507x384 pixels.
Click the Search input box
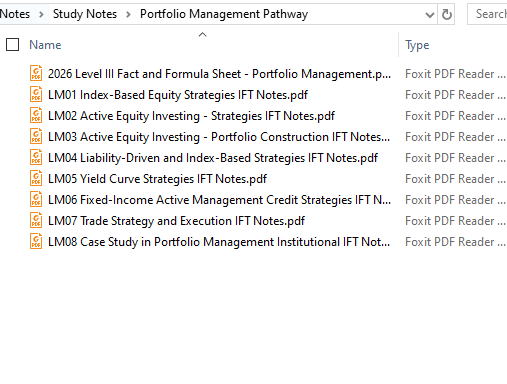(x=487, y=14)
